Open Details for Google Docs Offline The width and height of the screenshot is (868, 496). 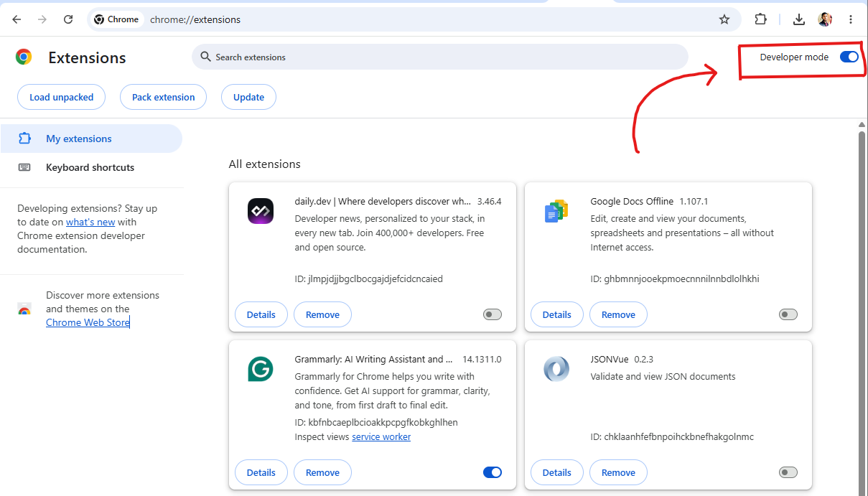pyautogui.click(x=557, y=314)
